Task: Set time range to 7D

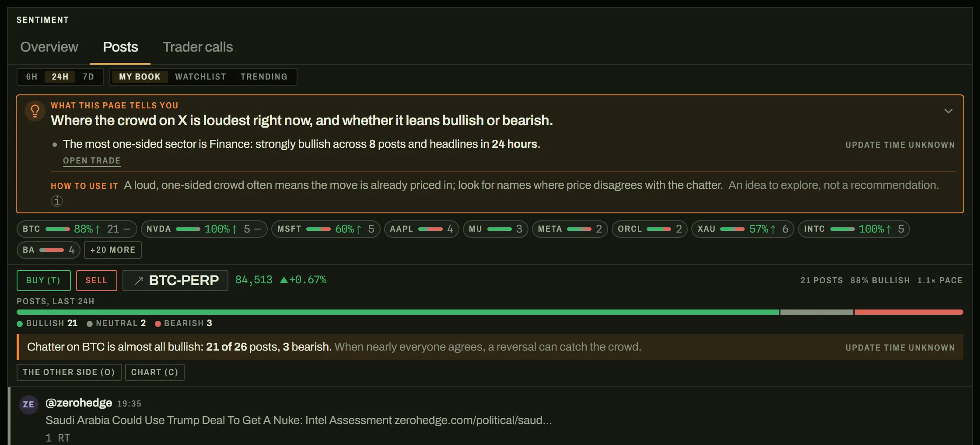Action: click(x=88, y=77)
